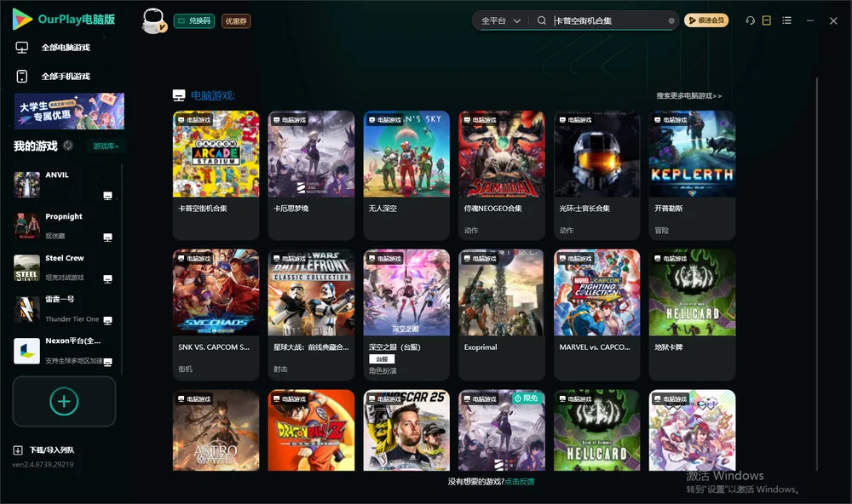Open the 侍魂NEOGEO合集 game card
Viewport: 852px width, 504px height.
pos(502,175)
